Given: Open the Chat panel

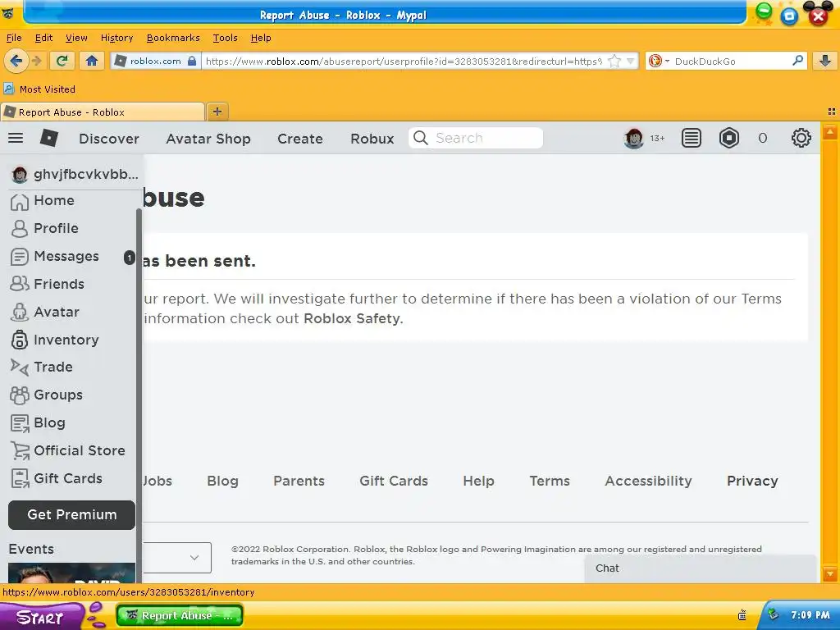Looking at the screenshot, I should tap(701, 568).
